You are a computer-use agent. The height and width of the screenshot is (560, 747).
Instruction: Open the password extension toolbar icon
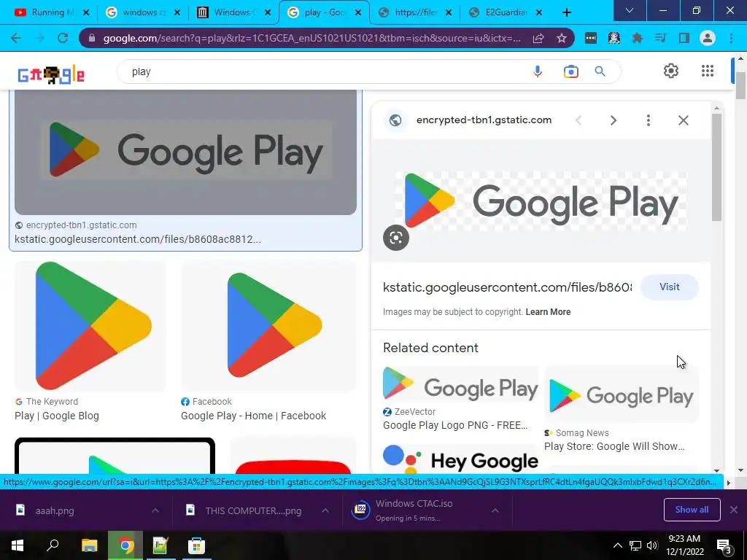tap(591, 38)
